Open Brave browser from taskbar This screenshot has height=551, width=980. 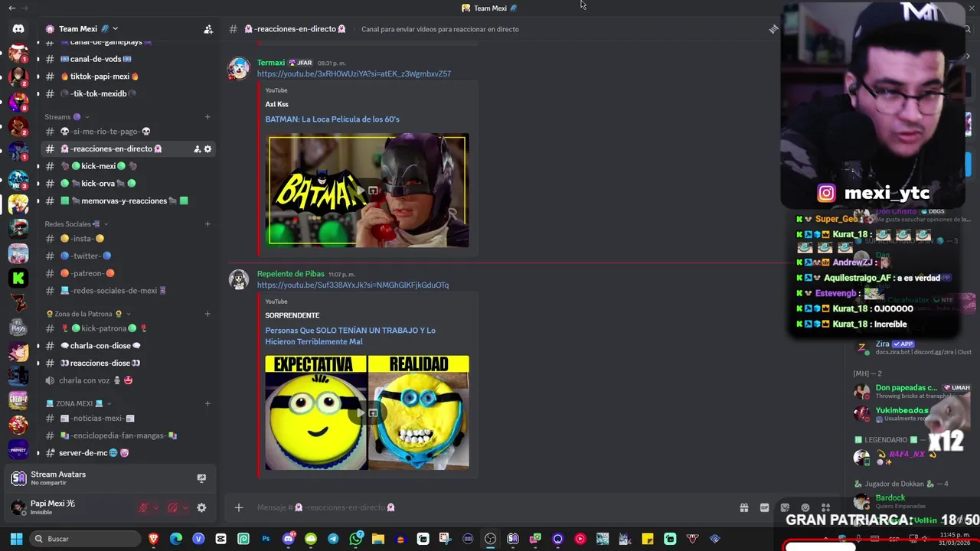coord(154,539)
